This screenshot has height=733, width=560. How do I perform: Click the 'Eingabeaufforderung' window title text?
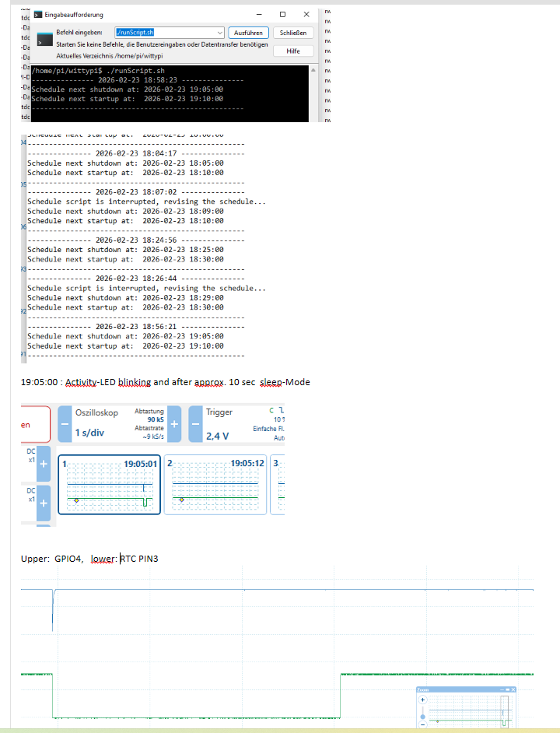[74, 15]
